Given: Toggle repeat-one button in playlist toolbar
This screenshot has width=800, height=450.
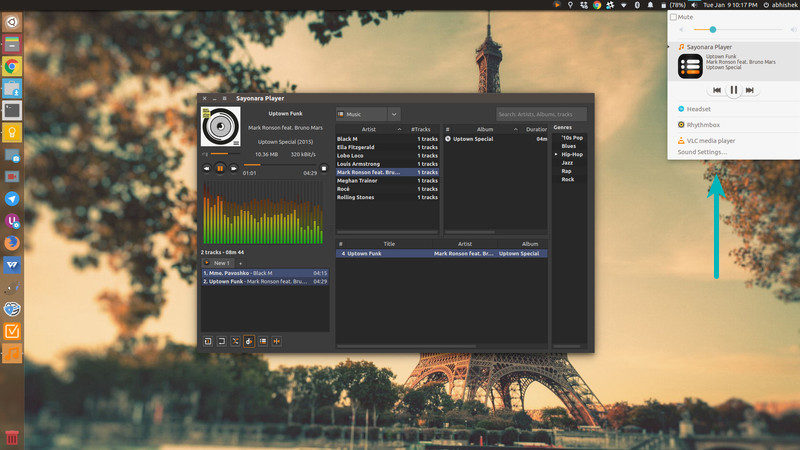Looking at the screenshot, I should [x=208, y=341].
